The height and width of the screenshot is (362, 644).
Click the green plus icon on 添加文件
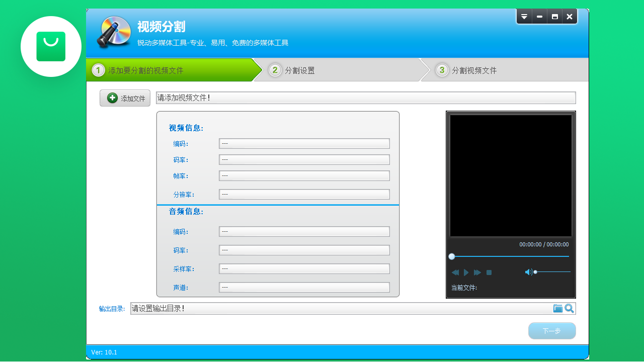tap(112, 98)
